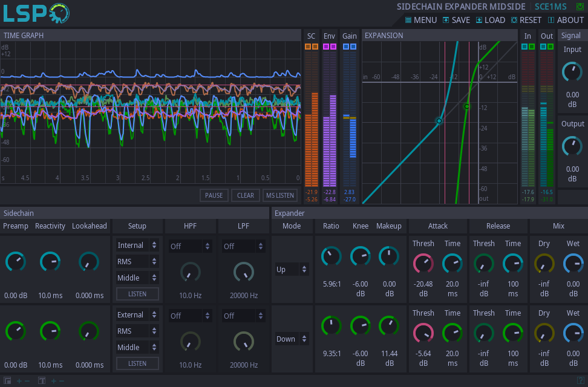The width and height of the screenshot is (588, 387).
Task: Toggle the green power bypass icon near SCE1MS
Action: 580,7
